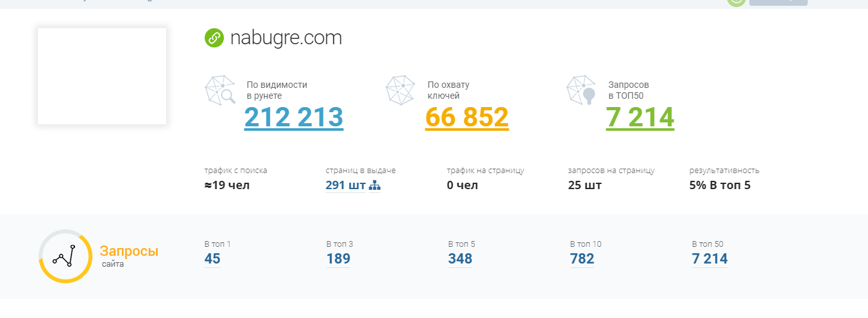The width and height of the screenshot is (868, 318).
Task: Select the top 3 value 189
Action: coord(338,259)
